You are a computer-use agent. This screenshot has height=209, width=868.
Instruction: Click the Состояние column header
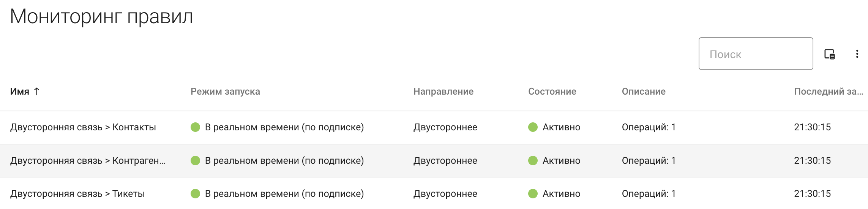pos(552,92)
